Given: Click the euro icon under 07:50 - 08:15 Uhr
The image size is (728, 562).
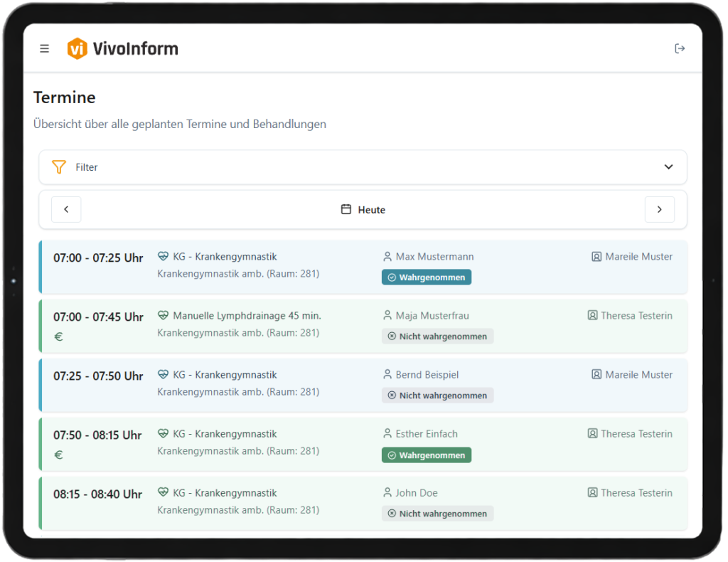Looking at the screenshot, I should coord(58,455).
